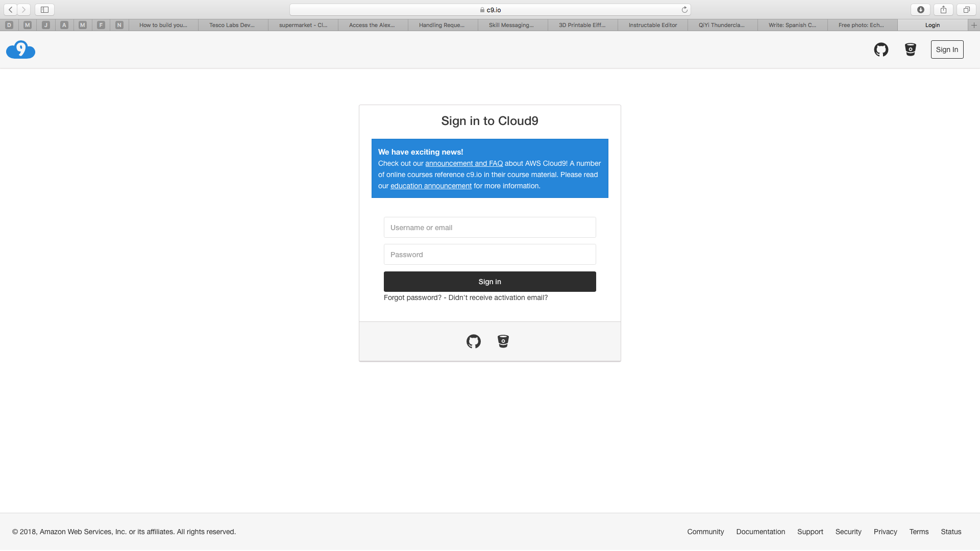Click the Bitbucket sign-in icon top right
This screenshot has width=980, height=551.
(x=911, y=49)
